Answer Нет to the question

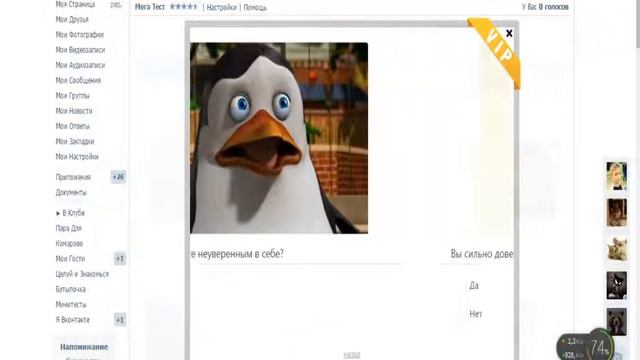pos(476,314)
